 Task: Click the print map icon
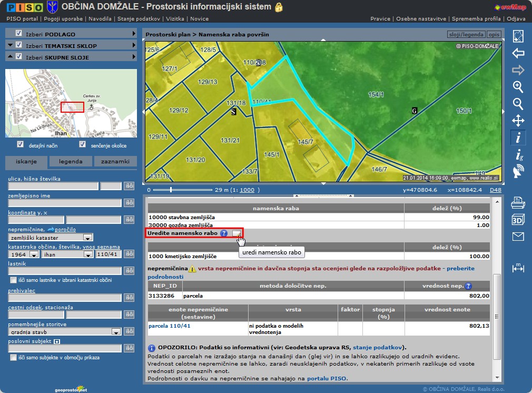518,202
